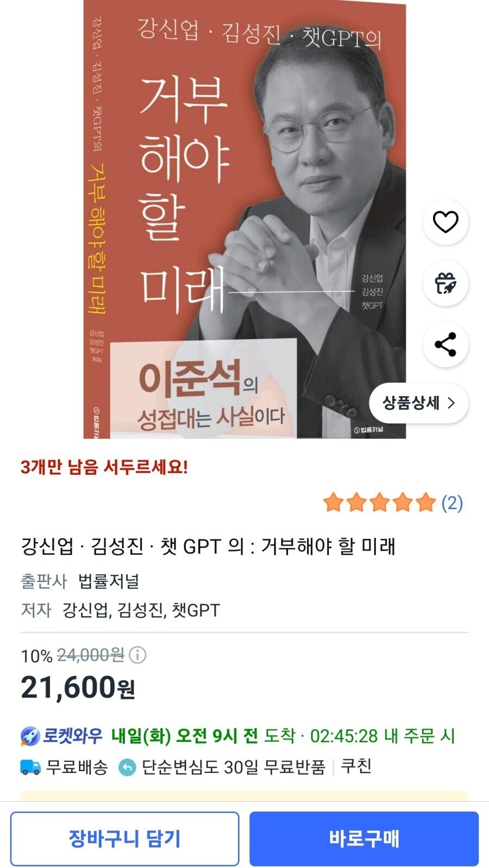Tap the share icon
The image size is (489, 868).
click(445, 345)
